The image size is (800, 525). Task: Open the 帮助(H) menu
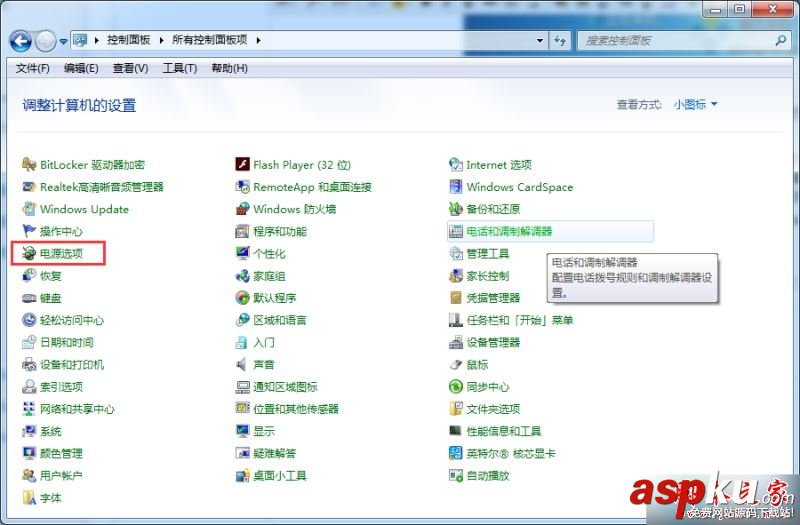coord(229,68)
